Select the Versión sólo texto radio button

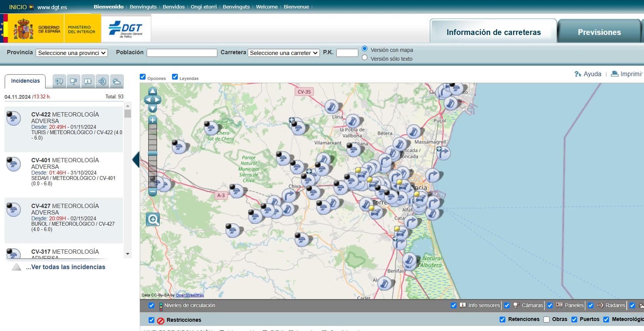[x=365, y=58]
